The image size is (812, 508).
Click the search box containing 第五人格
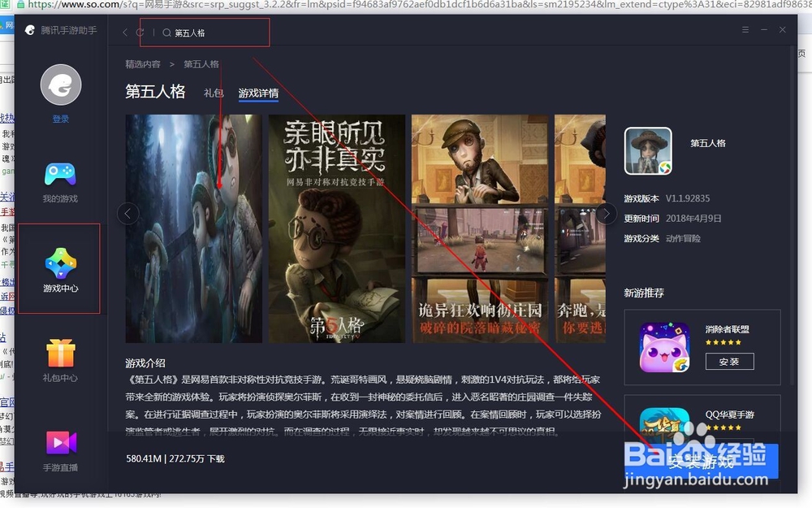[x=205, y=33]
